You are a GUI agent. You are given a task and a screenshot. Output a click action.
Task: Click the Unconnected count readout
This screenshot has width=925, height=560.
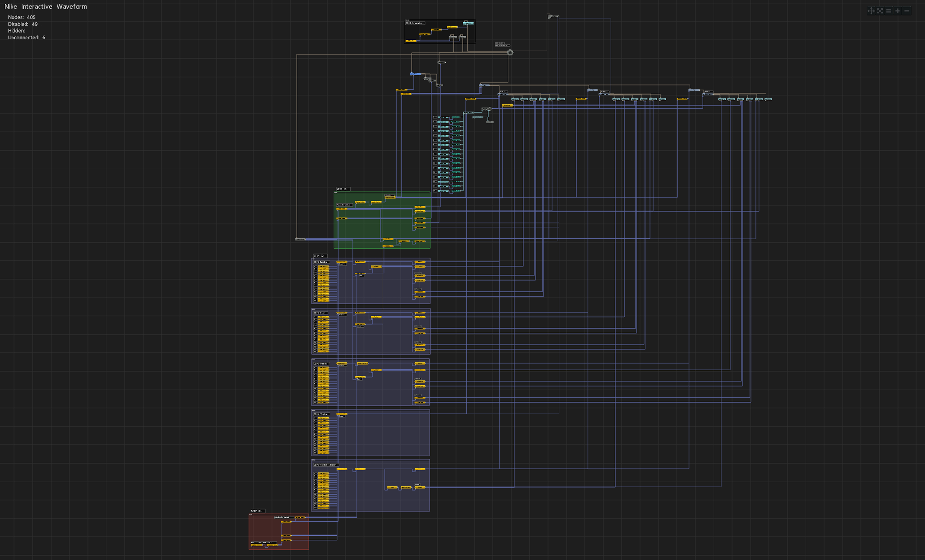tap(26, 38)
